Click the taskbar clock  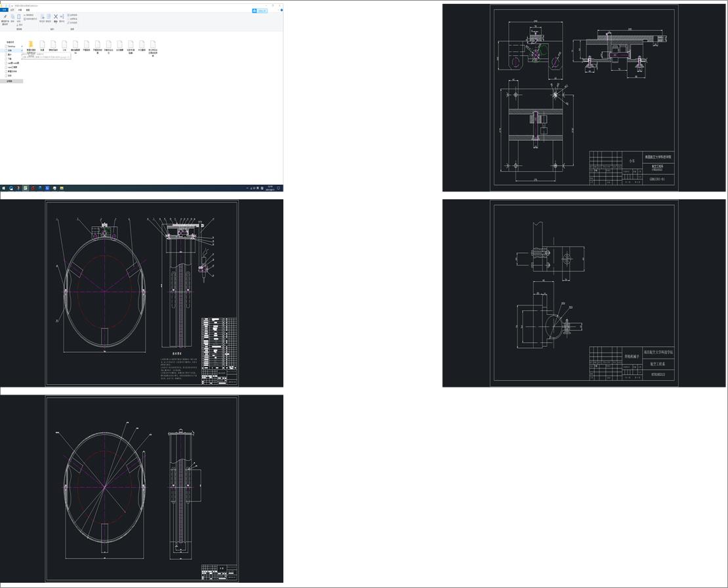point(270,188)
